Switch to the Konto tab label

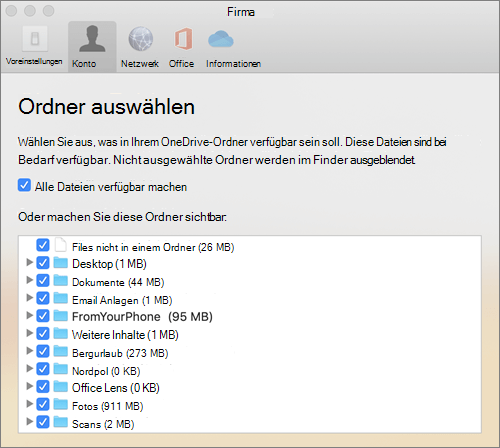click(84, 64)
